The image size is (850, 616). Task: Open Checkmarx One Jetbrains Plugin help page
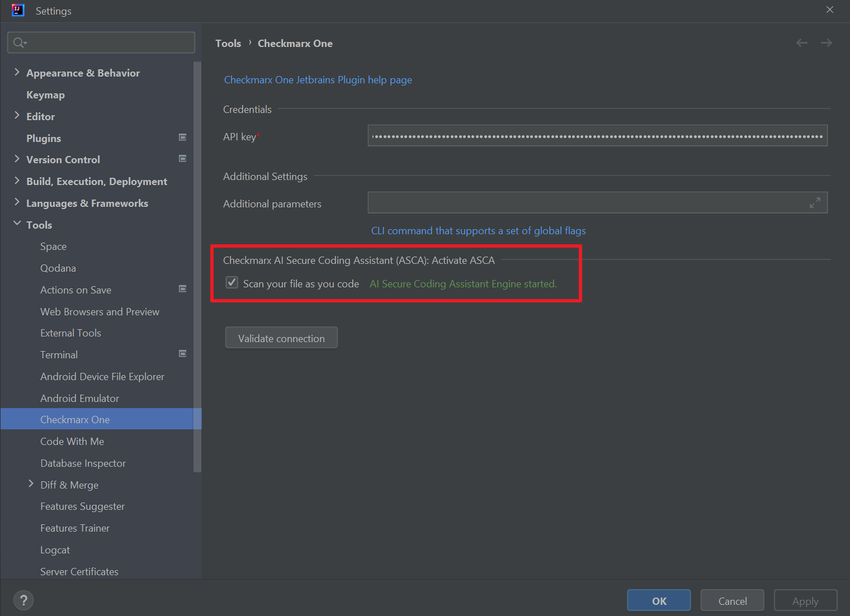318,80
